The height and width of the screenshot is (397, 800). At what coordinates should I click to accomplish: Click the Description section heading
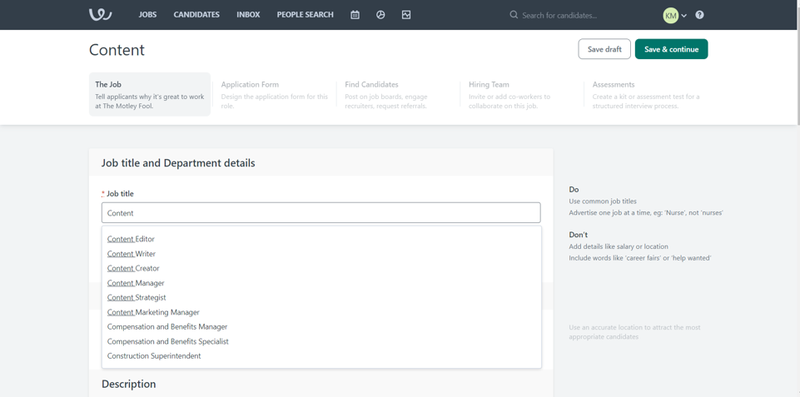[129, 384]
